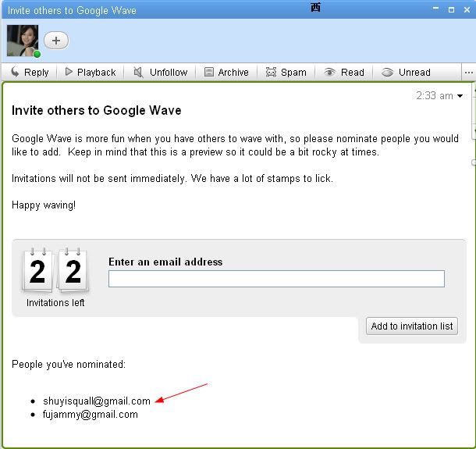The width and height of the screenshot is (476, 449).
Task: Select fujammy@gmail.com in nominated list
Action: pyautogui.click(x=91, y=415)
